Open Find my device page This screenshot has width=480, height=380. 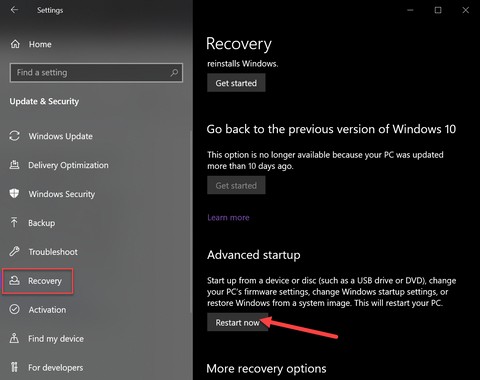coord(56,339)
